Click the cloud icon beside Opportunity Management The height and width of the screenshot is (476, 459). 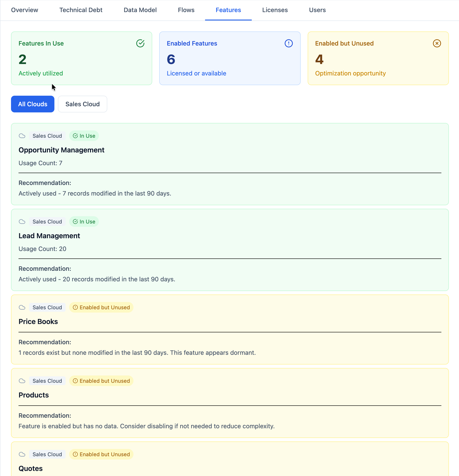(22, 136)
